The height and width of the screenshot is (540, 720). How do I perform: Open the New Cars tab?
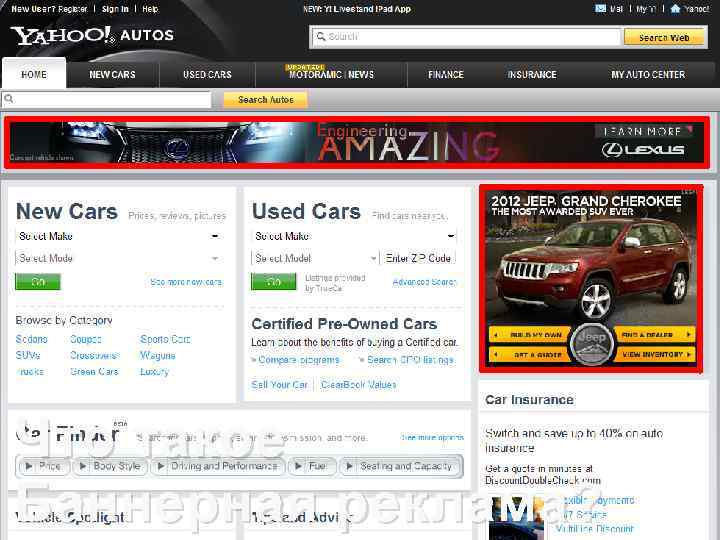click(112, 74)
